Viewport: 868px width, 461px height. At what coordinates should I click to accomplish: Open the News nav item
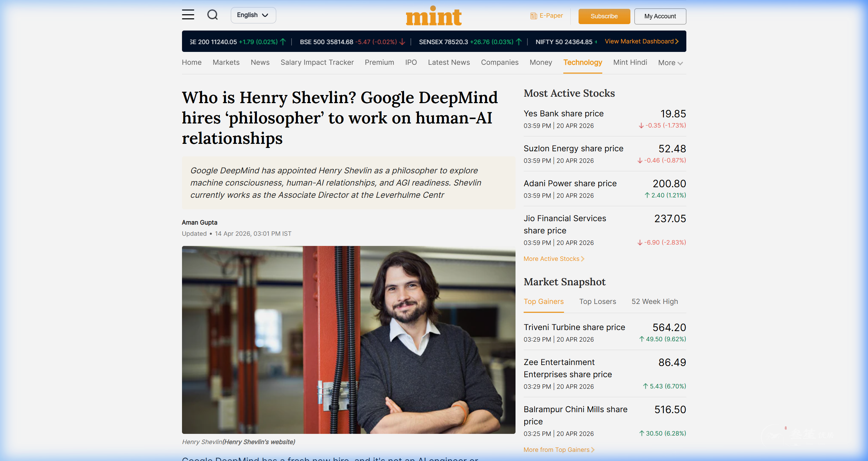point(260,62)
